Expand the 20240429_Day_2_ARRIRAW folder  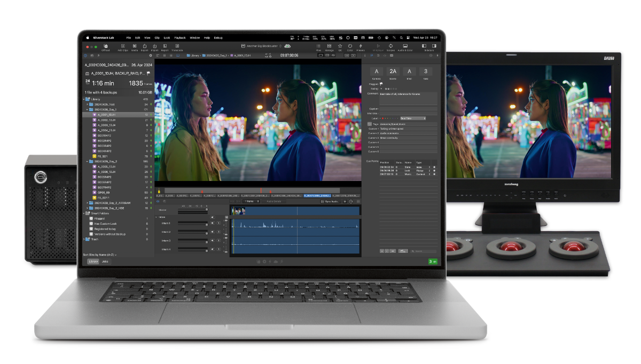87,203
